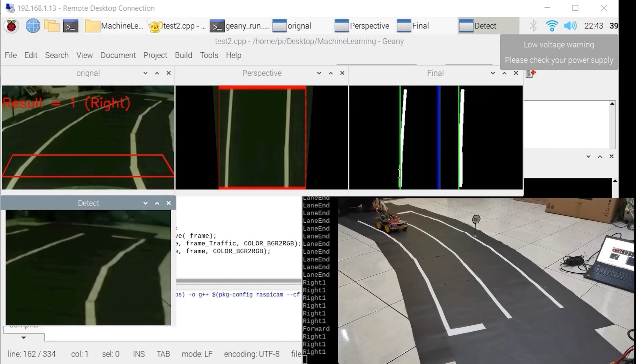Toggle Bluetooth via the system tray icon

coord(533,25)
